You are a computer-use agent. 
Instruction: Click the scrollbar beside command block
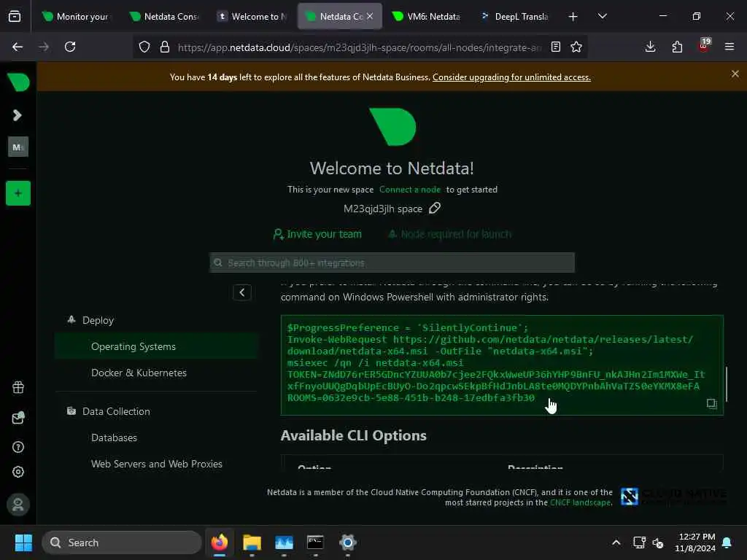(x=726, y=384)
